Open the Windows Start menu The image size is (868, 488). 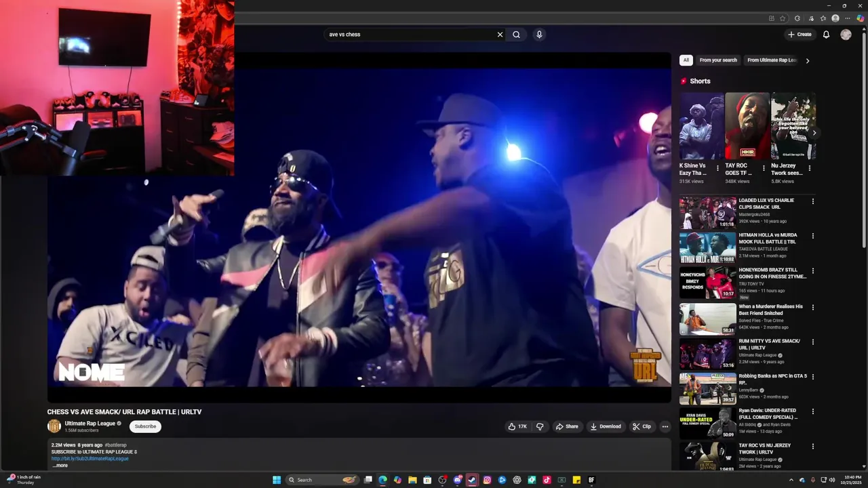coord(277,480)
